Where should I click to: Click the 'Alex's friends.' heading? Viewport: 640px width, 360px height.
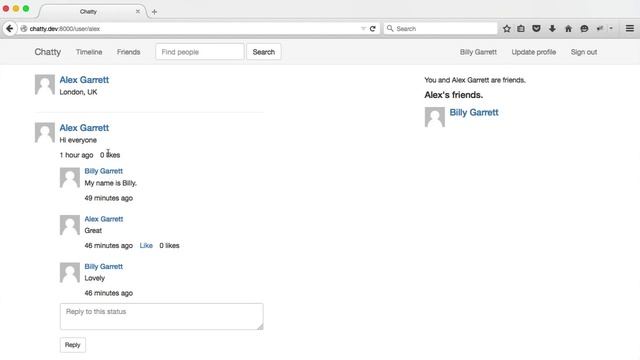(453, 95)
